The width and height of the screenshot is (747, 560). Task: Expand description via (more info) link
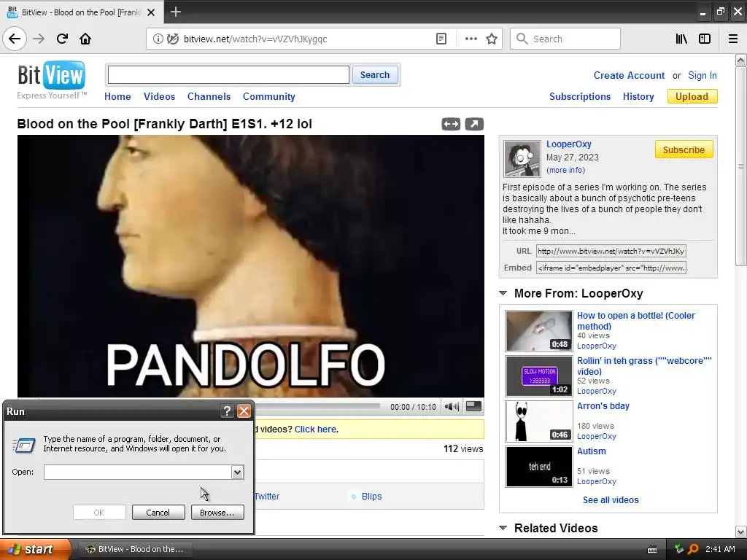[565, 170]
